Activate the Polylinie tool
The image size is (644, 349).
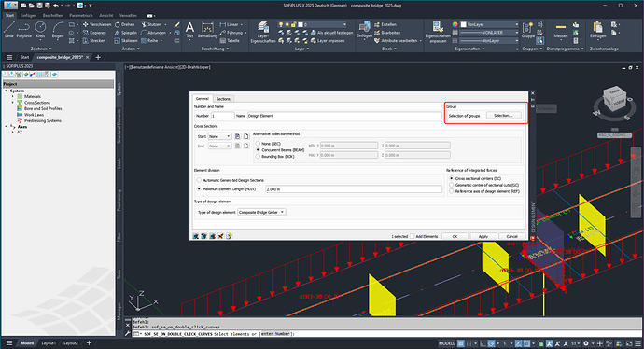(x=24, y=30)
